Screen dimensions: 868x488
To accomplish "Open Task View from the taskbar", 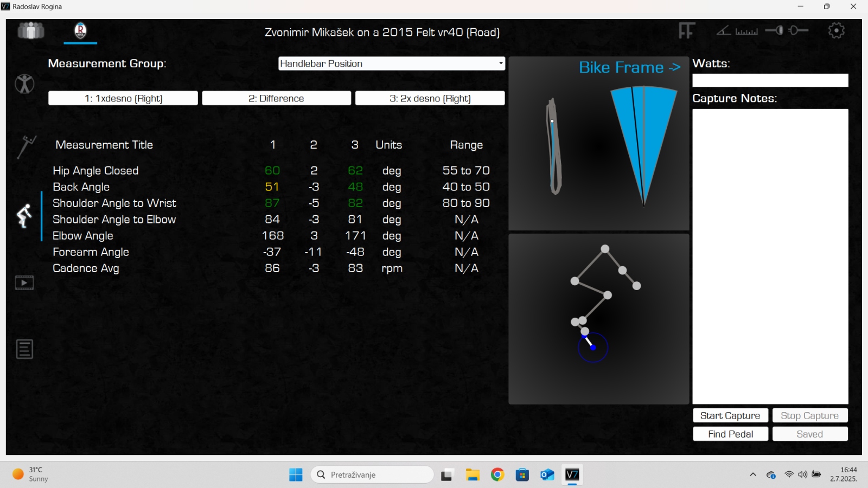I will pyautogui.click(x=447, y=476).
